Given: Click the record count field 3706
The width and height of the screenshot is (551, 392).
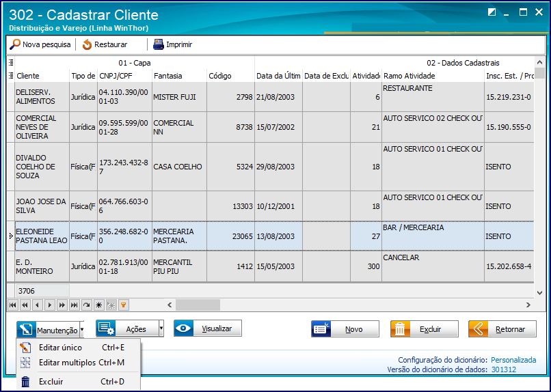Looking at the screenshot, I should click(42, 290).
